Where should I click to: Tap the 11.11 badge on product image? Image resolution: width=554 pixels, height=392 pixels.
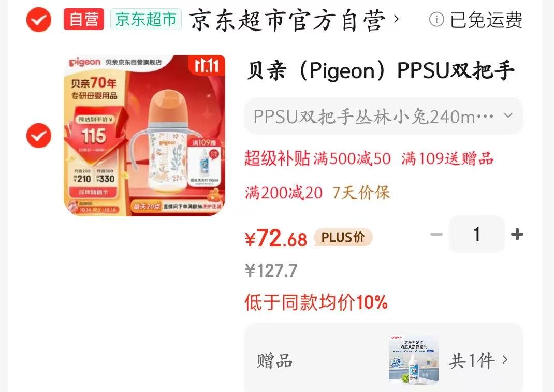[x=207, y=65]
